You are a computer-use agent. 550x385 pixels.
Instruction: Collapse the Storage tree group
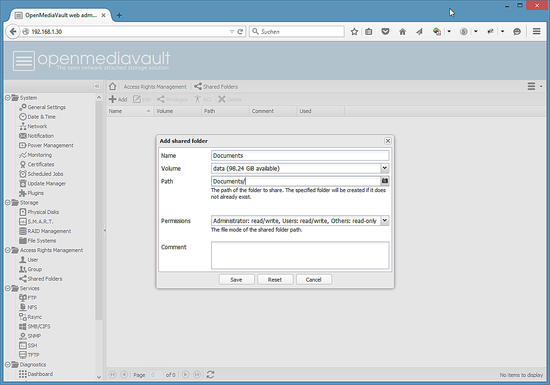pyautogui.click(x=8, y=202)
